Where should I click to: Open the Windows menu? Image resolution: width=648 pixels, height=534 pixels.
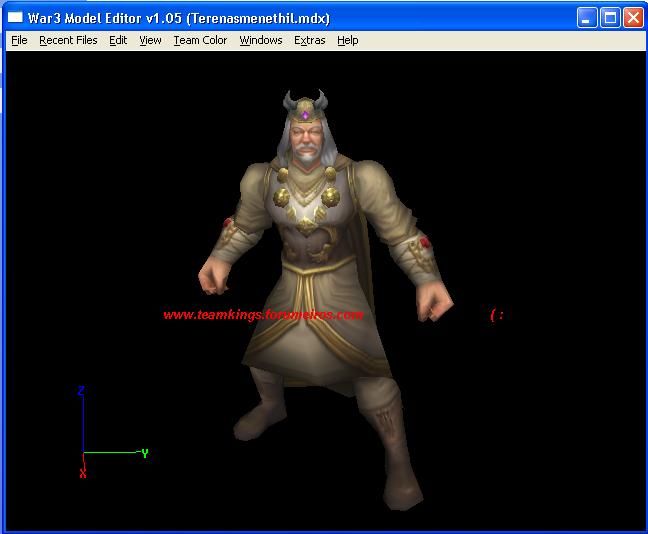pyautogui.click(x=261, y=41)
